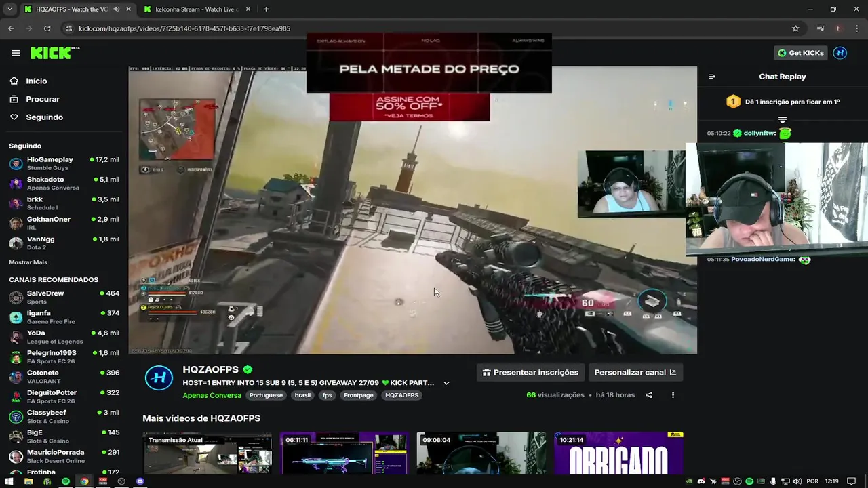Close the kelconha Stream tab
This screenshot has height=488, width=868.
coord(248,9)
